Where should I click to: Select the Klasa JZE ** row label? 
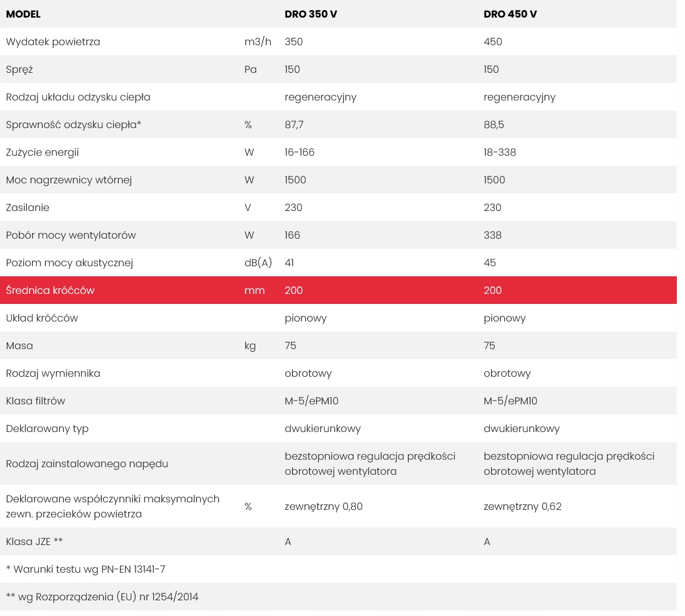35,541
